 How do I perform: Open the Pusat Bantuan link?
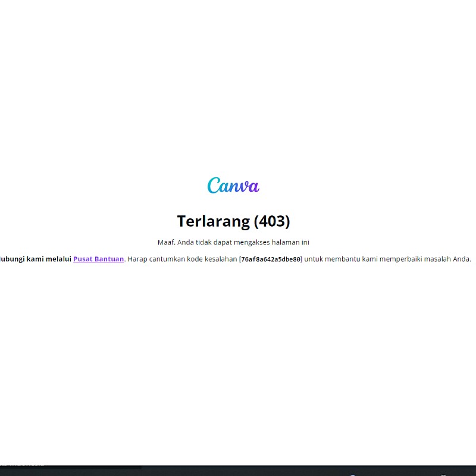pyautogui.click(x=98, y=259)
